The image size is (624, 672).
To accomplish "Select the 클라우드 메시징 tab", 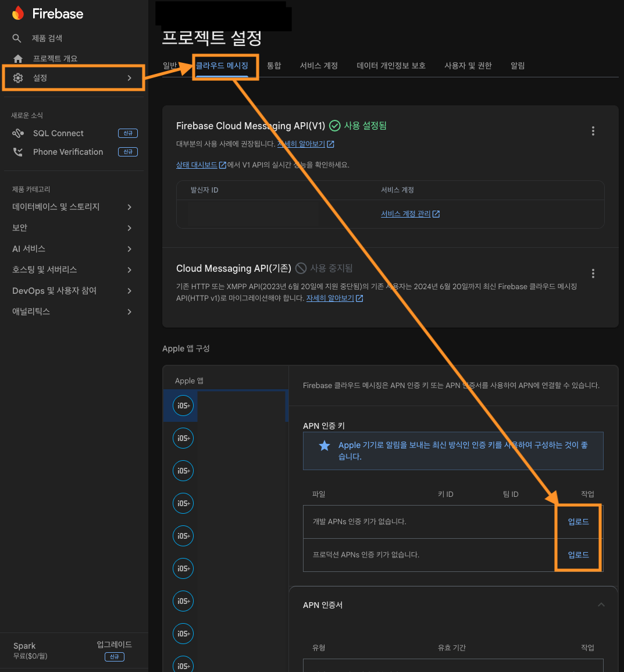I will pos(222,66).
